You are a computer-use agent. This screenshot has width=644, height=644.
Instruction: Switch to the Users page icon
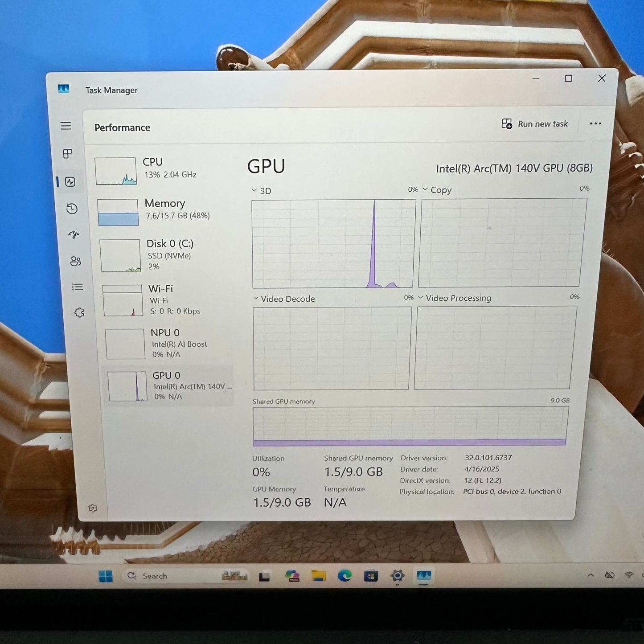click(76, 261)
